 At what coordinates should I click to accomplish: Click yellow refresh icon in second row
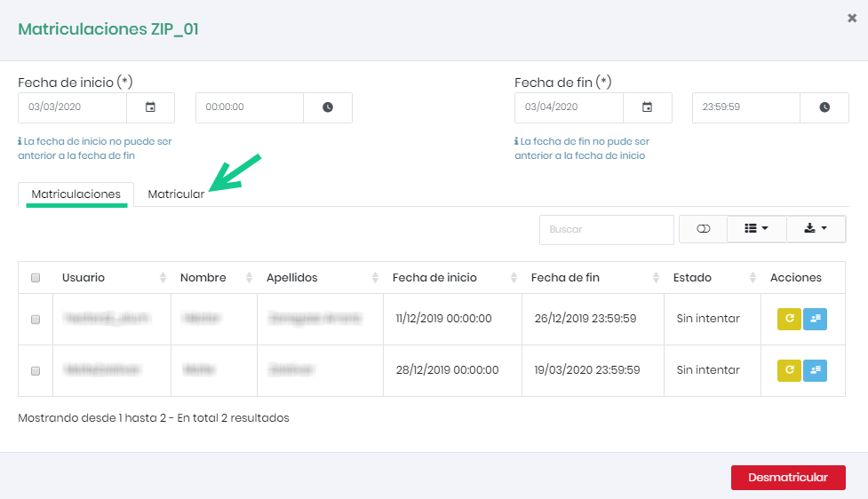coord(789,370)
